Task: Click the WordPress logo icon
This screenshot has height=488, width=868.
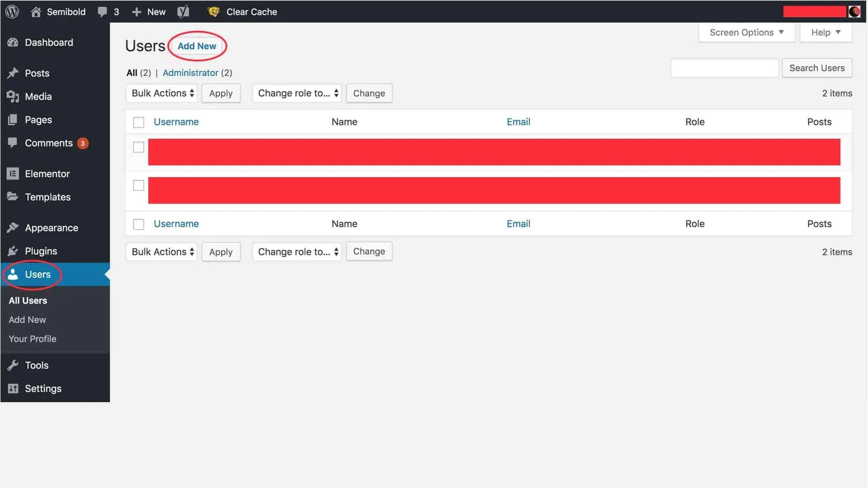Action: pyautogui.click(x=11, y=12)
